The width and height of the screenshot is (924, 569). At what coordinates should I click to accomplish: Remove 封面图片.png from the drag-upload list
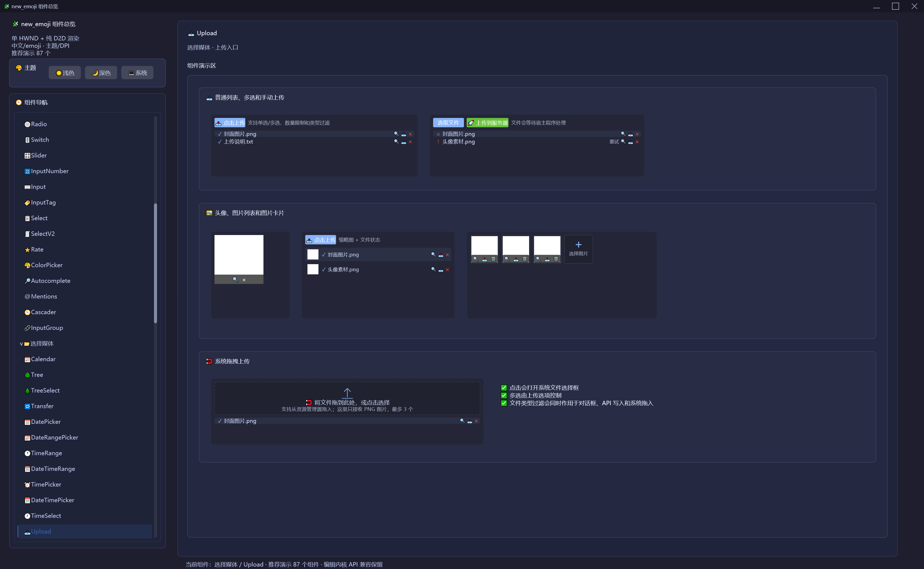click(476, 421)
